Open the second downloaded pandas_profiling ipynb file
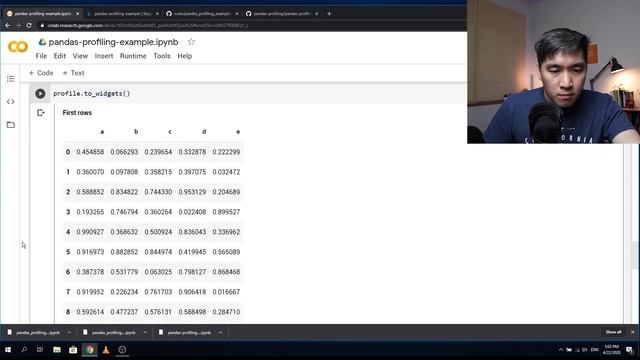 [110, 333]
